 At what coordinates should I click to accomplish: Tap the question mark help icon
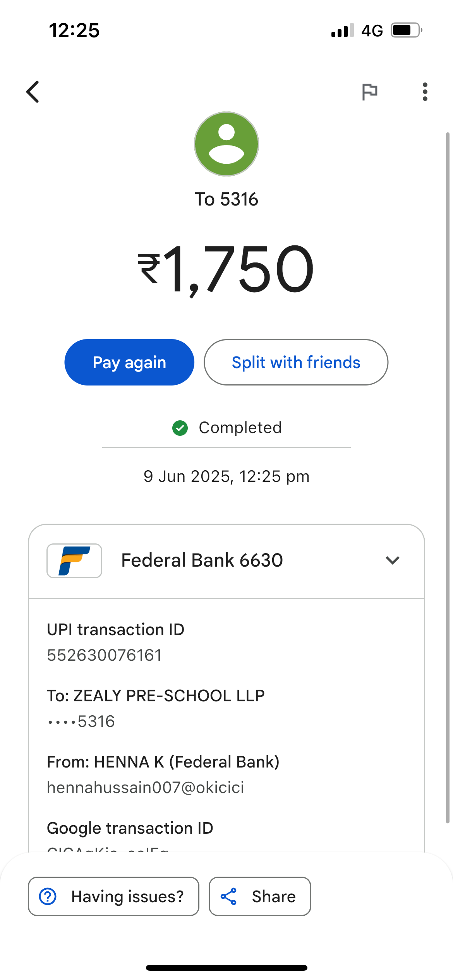coord(48,896)
